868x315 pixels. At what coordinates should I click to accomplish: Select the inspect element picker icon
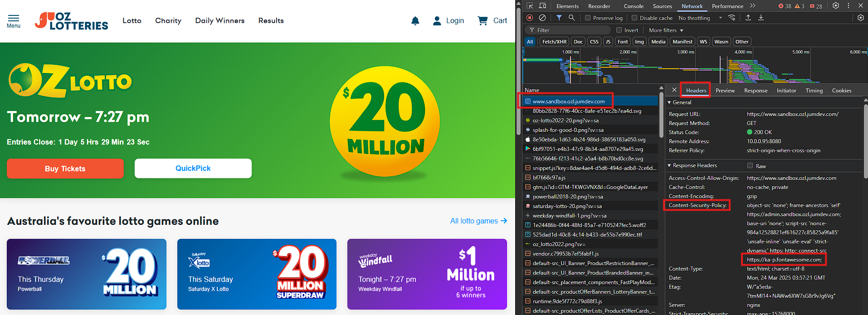coord(530,6)
